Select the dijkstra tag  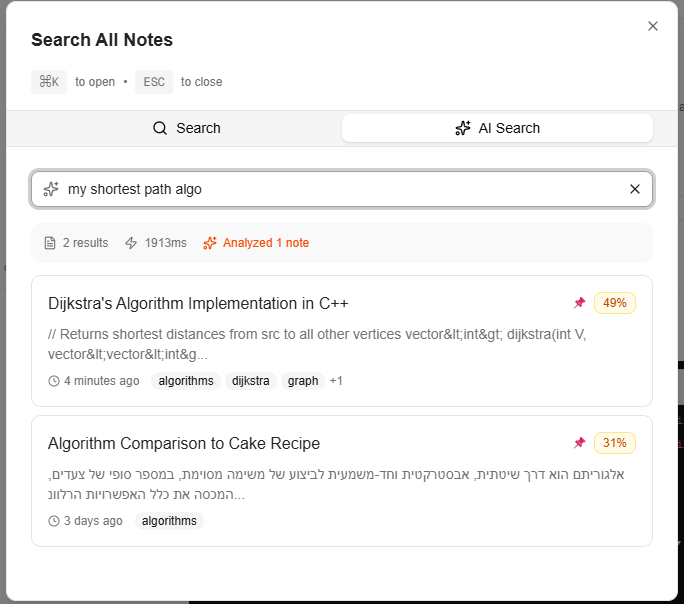click(250, 381)
